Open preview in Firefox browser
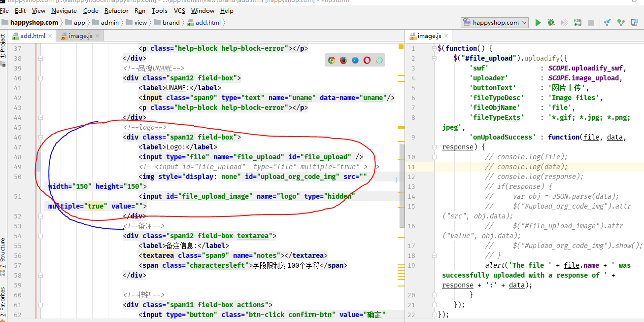644x322 pixels. [x=343, y=60]
